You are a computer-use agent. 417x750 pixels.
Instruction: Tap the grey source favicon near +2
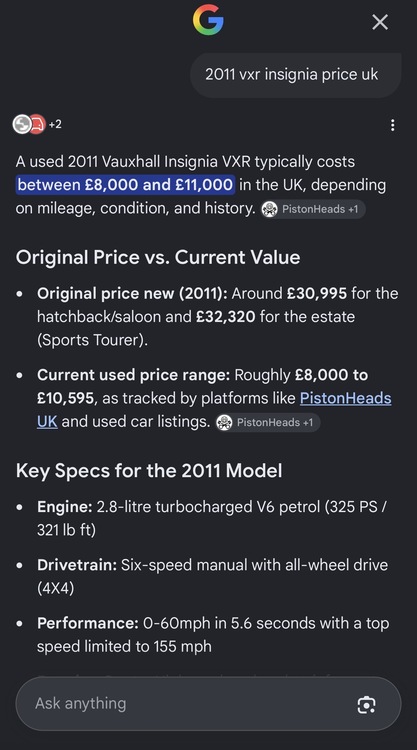22,124
